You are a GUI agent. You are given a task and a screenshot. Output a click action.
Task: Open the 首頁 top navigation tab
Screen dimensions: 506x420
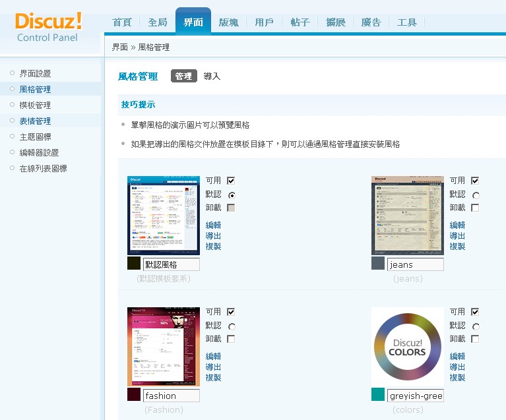(x=122, y=22)
